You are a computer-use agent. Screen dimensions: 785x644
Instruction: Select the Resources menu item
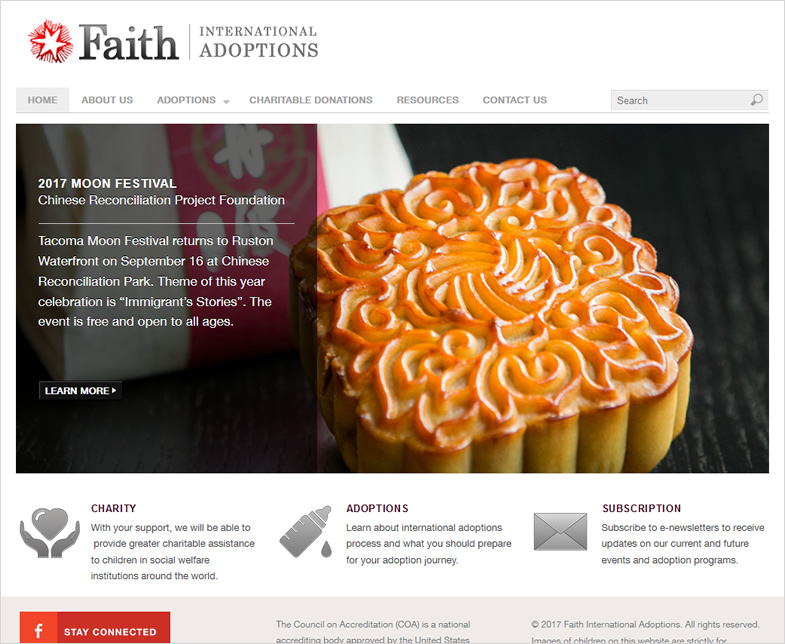428,100
